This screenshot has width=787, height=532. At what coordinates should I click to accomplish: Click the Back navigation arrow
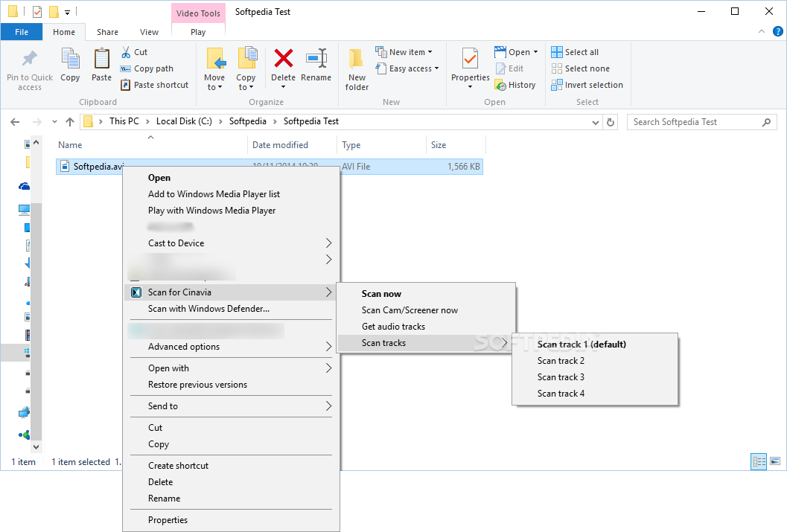tap(15, 122)
